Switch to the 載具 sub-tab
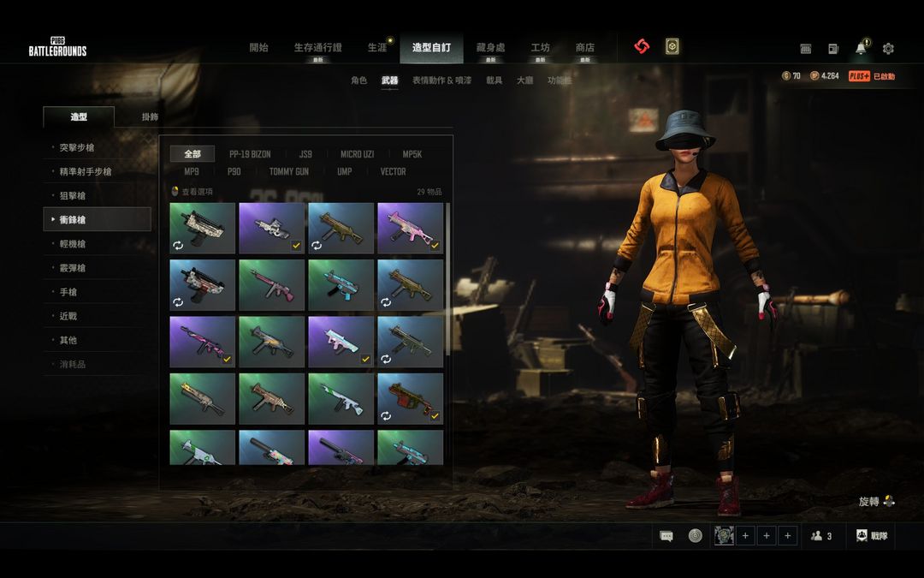 (495, 80)
